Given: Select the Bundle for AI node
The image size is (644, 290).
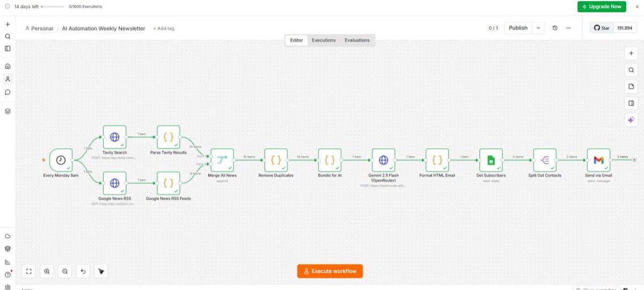Looking at the screenshot, I should click(x=330, y=160).
